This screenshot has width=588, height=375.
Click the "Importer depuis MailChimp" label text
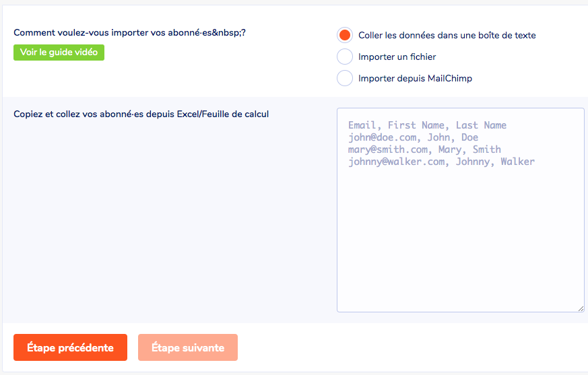415,78
